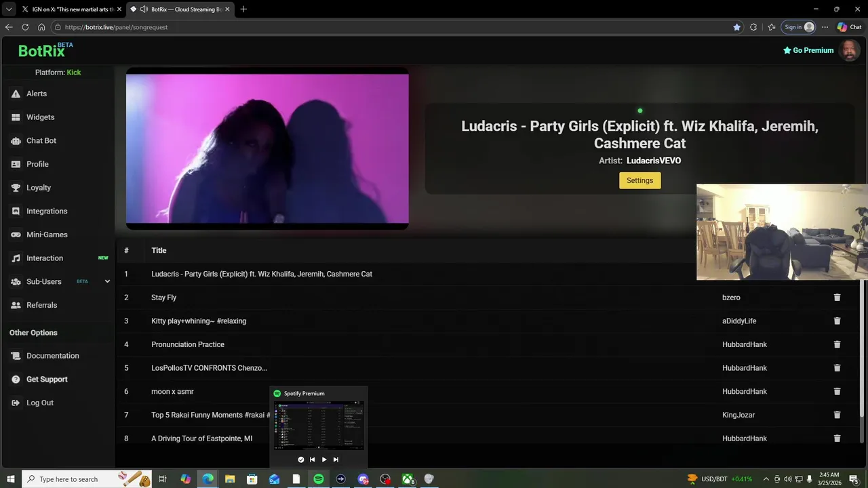
Task: Go to previous track in Spotify preview
Action: coord(312,460)
